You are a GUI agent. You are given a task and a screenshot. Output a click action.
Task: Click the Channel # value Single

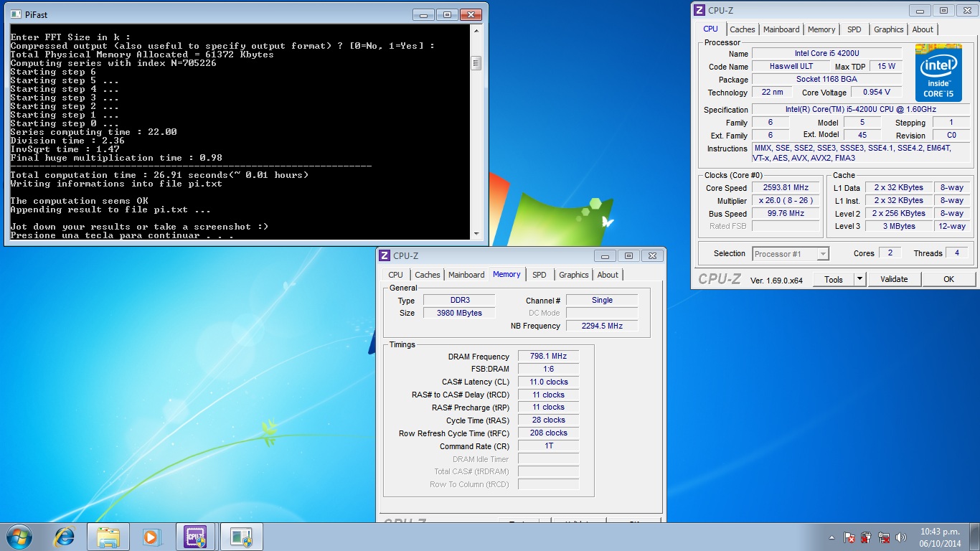tap(602, 300)
